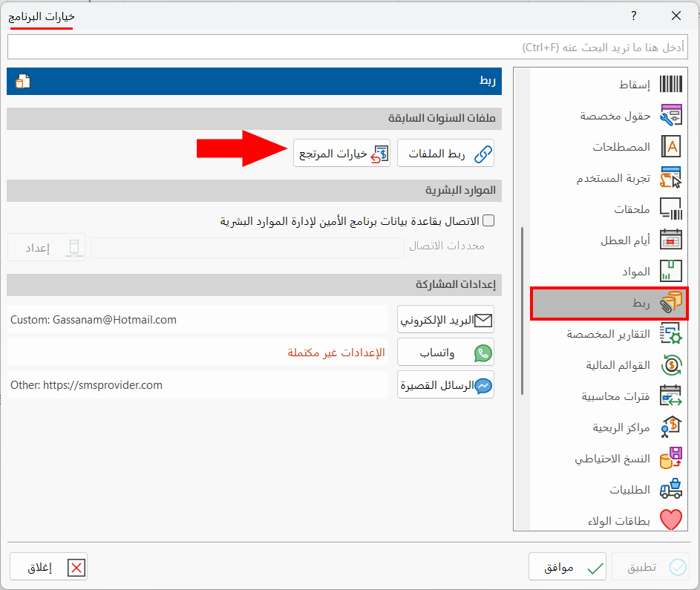
Task: Click the WhatsApp icon on واتساب button
Action: [x=482, y=352]
